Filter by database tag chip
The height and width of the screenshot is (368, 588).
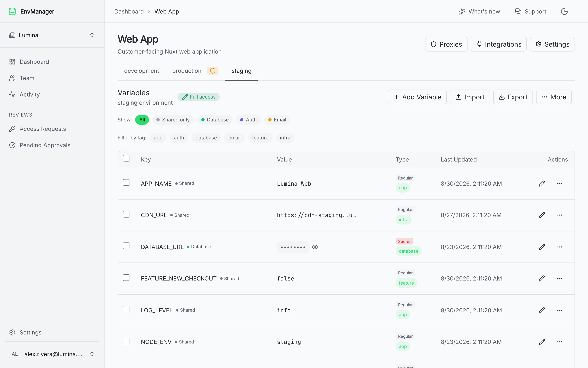click(x=206, y=138)
